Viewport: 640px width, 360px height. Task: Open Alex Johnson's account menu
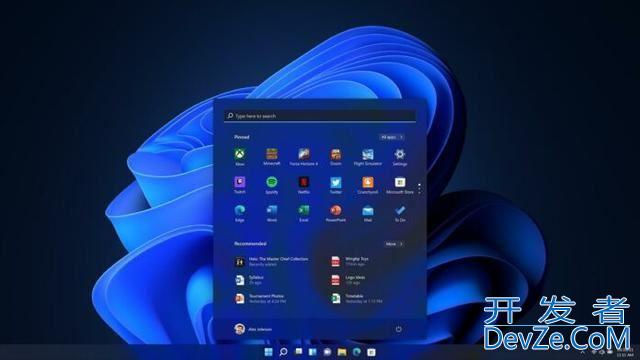pyautogui.click(x=253, y=329)
